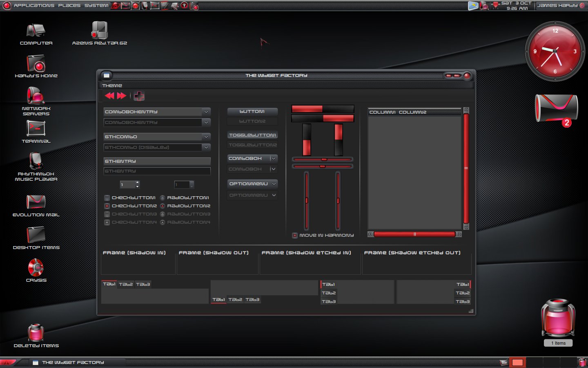Viewport: 588px width, 368px height.
Task: Open the Places menu
Action: tap(69, 6)
